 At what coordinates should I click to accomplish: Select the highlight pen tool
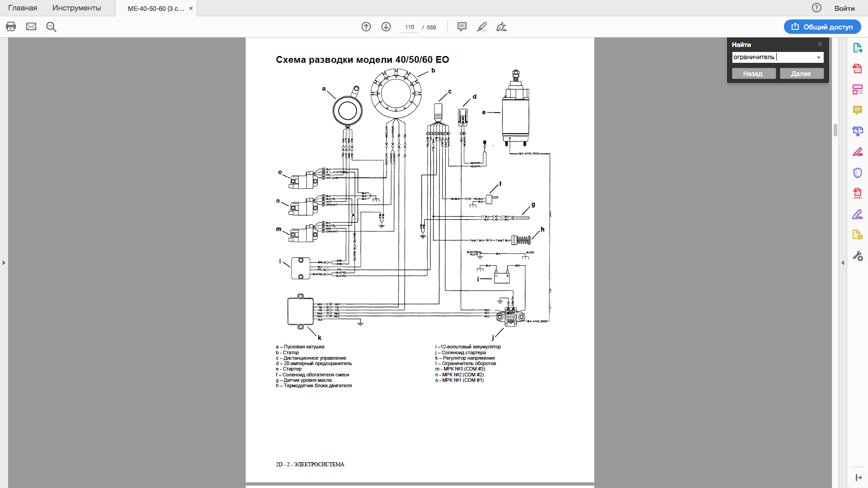click(x=482, y=27)
